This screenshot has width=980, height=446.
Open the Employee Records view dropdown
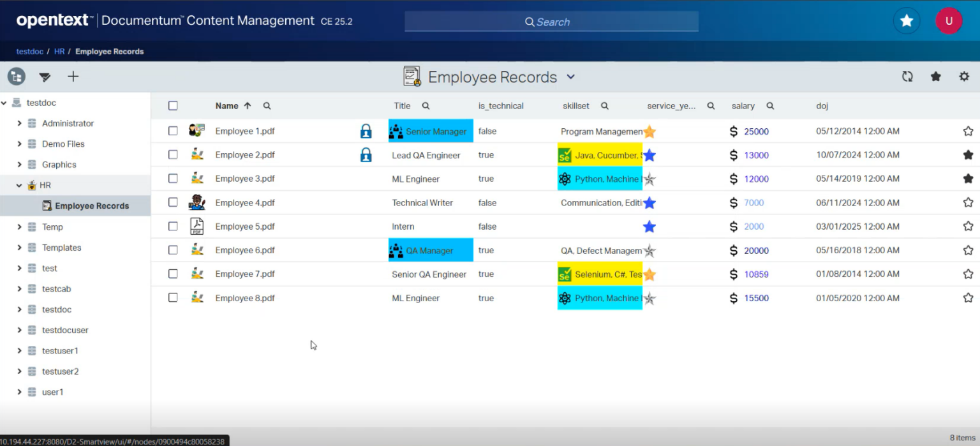click(571, 77)
